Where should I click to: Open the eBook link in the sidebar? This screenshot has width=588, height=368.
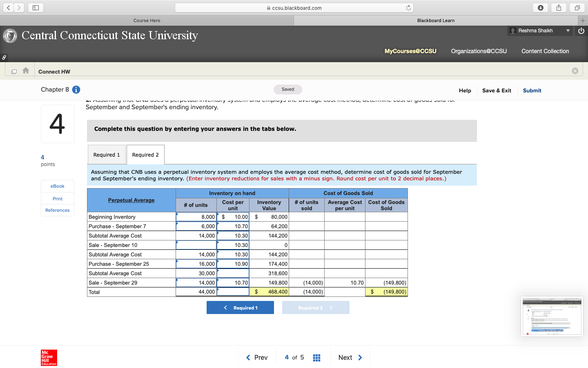point(57,186)
